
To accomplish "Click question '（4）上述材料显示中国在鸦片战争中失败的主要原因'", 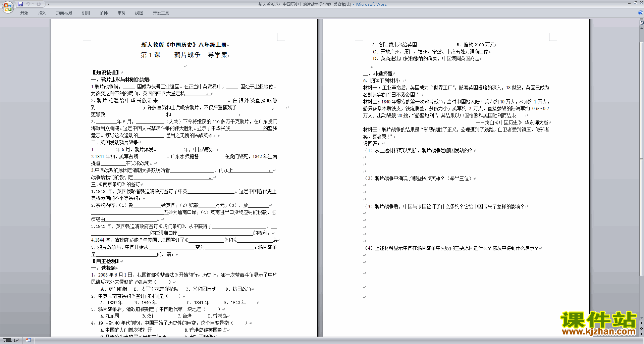I will pyautogui.click(x=428, y=248).
